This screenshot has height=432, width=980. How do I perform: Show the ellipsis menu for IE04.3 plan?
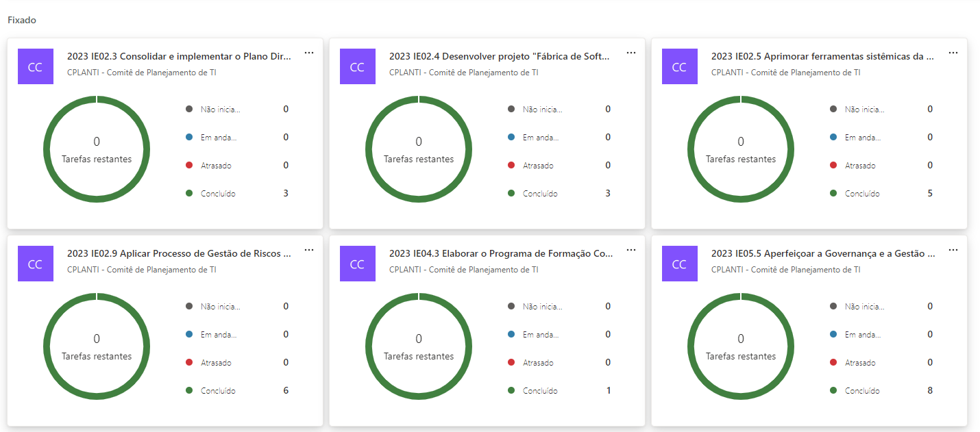(x=630, y=250)
